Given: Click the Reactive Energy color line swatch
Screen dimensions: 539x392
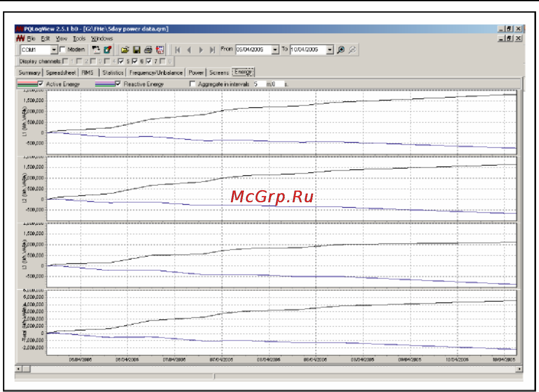Looking at the screenshot, I should tap(105, 84).
